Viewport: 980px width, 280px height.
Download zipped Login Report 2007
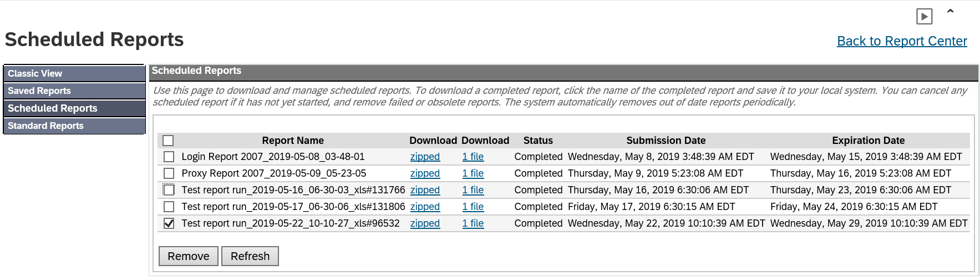click(x=425, y=157)
